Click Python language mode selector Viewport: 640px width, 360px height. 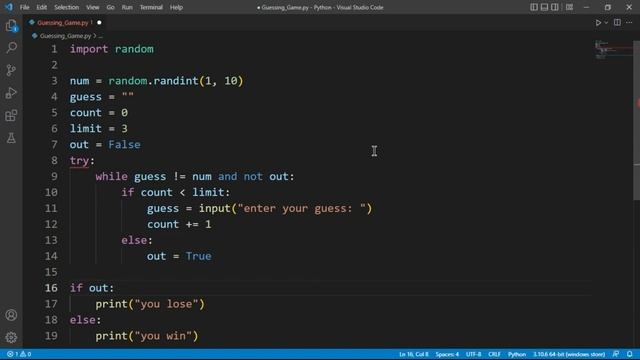click(517, 354)
